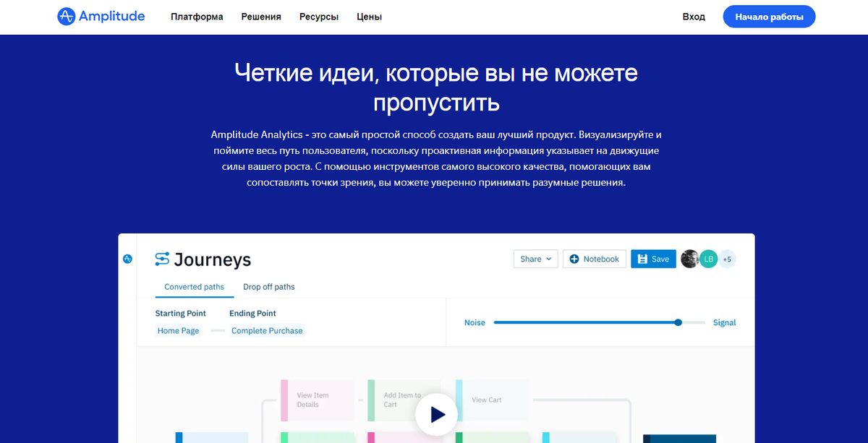Click the Add Item to Cart node
The image size is (868, 443).
404,400
